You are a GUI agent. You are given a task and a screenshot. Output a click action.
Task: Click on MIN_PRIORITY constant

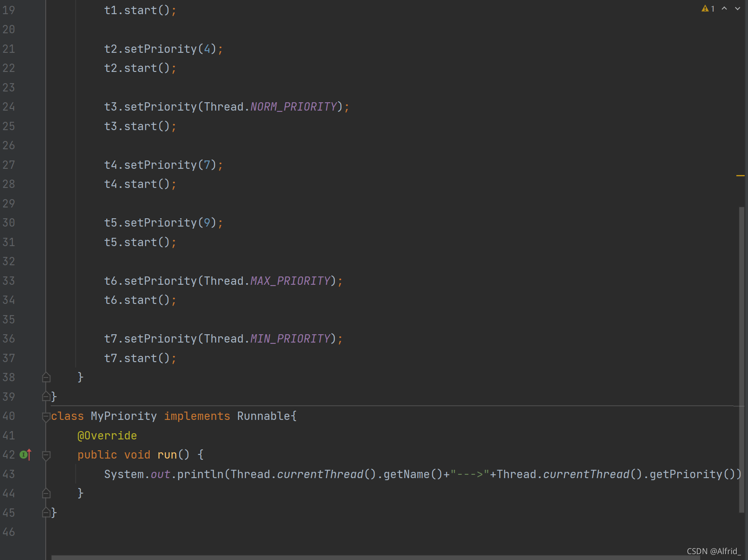(x=290, y=339)
